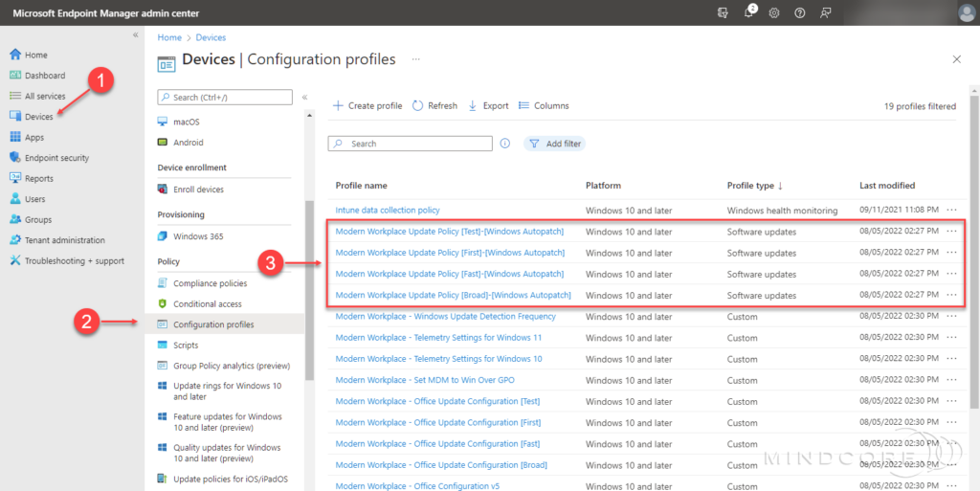Open more options for Intune data collection policy
Viewport: 980px width, 491px height.
(951, 210)
